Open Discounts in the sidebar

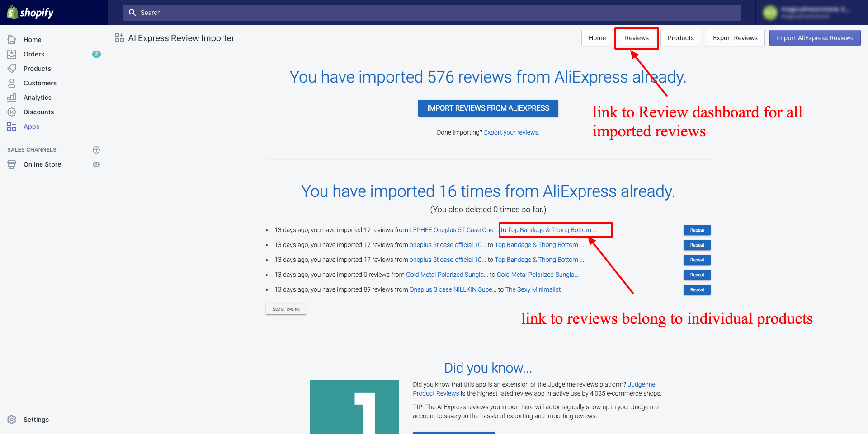coord(38,112)
